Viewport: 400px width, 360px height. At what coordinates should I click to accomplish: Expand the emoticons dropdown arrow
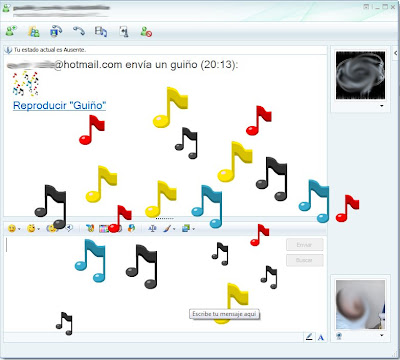[19, 229]
